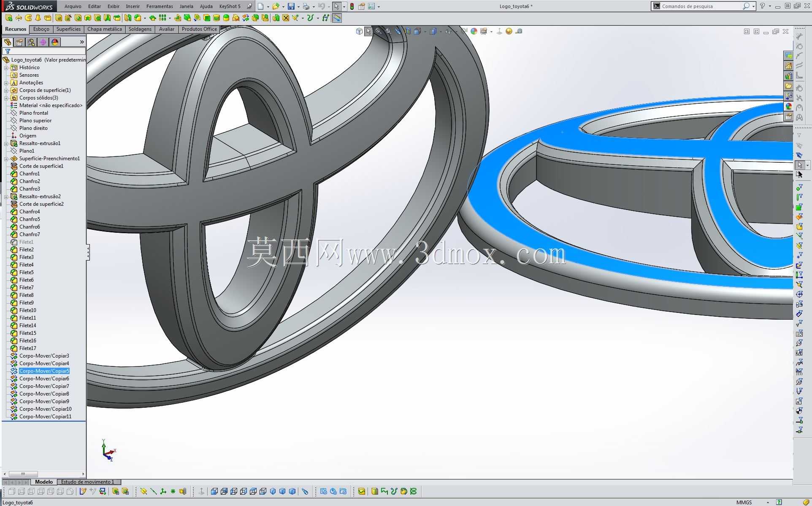This screenshot has width=812, height=506.
Task: Click the Edit Appearance color ball icon
Action: coord(474,31)
